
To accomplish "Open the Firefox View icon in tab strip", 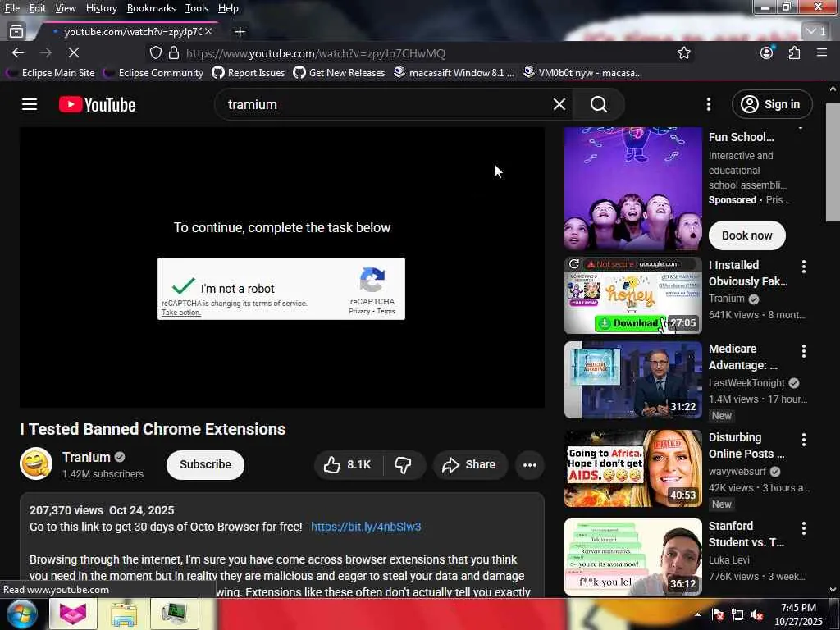I will tap(16, 32).
